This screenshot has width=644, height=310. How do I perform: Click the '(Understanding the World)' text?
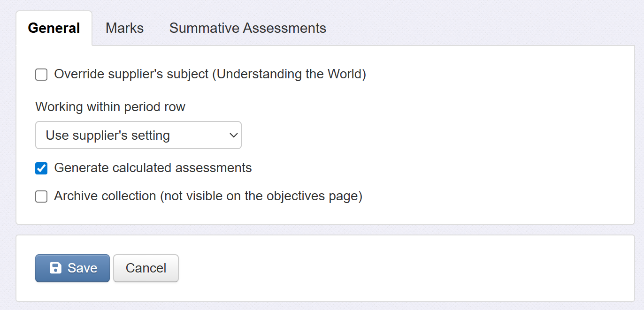(x=289, y=74)
